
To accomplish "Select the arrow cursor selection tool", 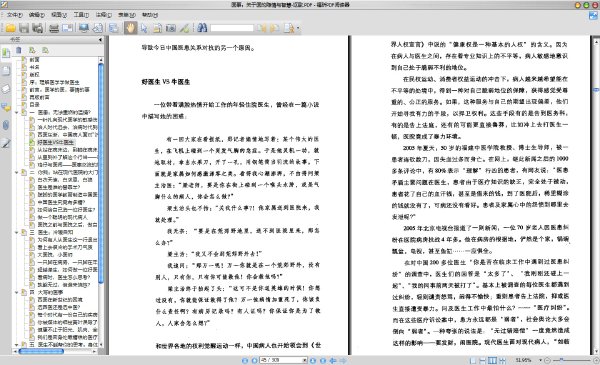I will pos(144,28).
